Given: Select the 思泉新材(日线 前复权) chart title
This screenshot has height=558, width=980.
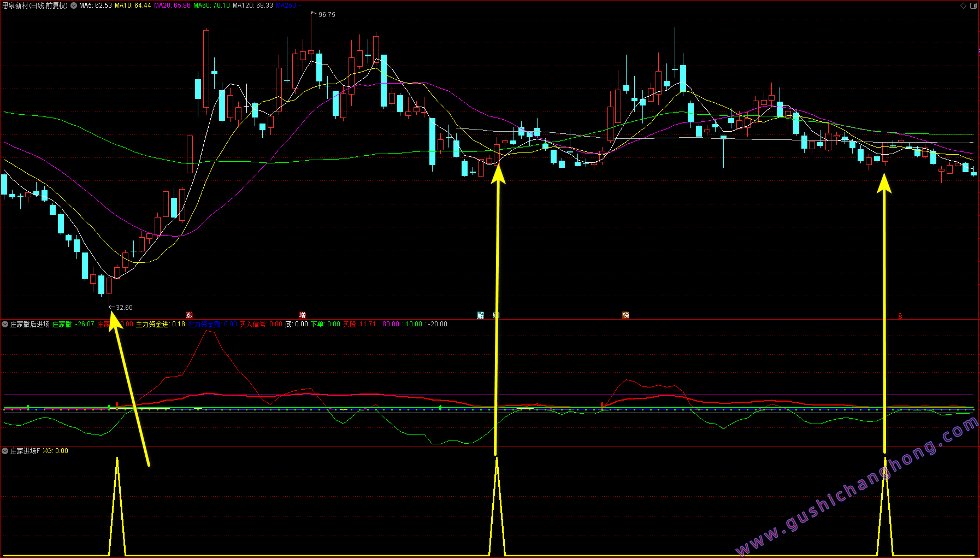Looking at the screenshot, I should point(35,5).
